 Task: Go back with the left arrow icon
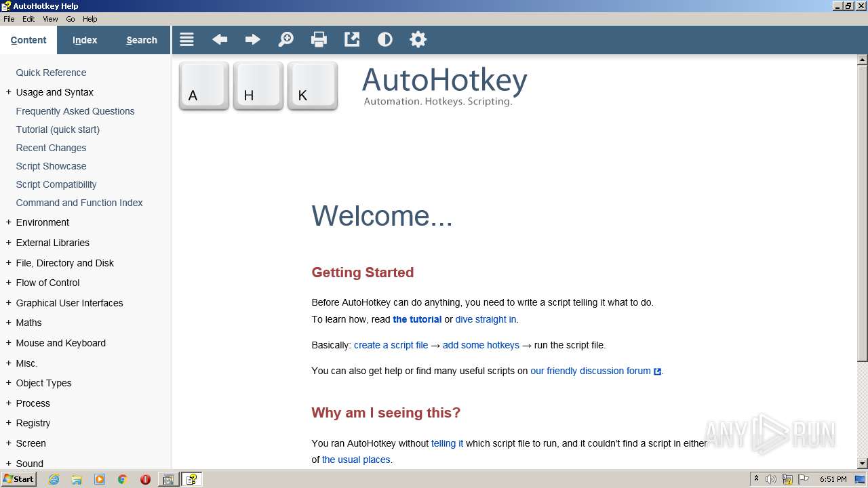click(220, 40)
